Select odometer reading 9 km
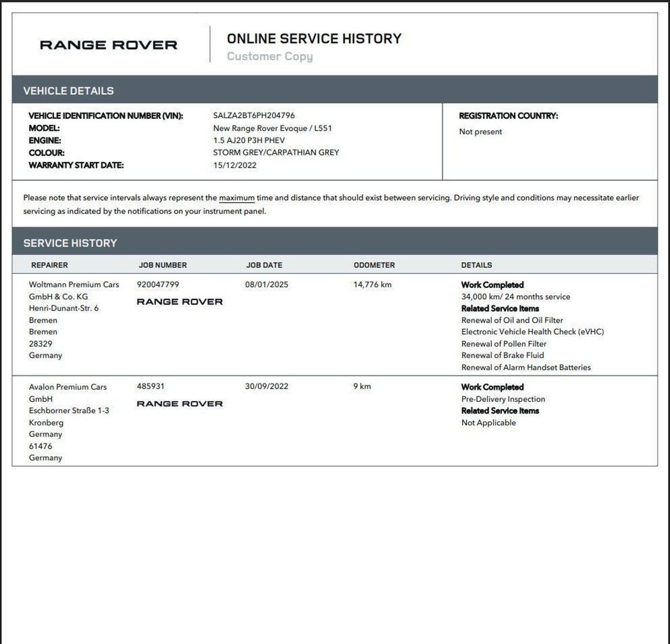The width and height of the screenshot is (670, 644). click(362, 386)
